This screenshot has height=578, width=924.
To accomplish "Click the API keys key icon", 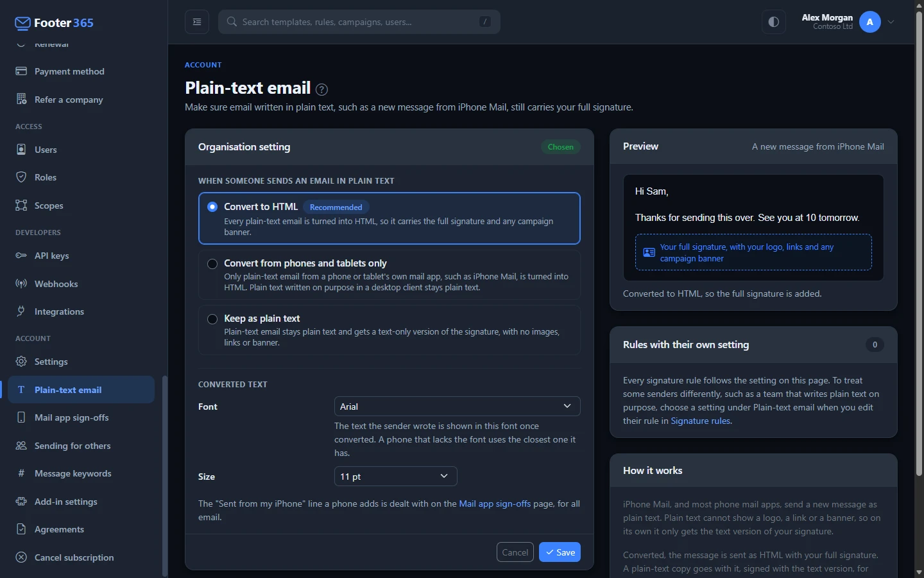I will pyautogui.click(x=21, y=256).
